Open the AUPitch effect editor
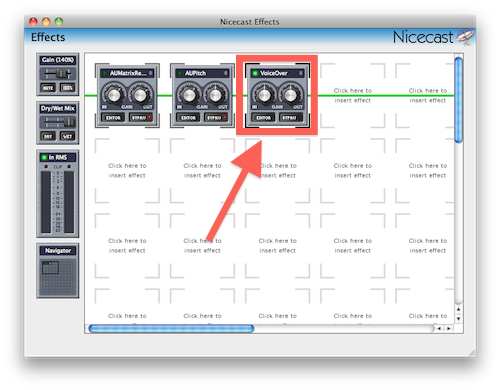This screenshot has height=390, width=500. (188, 118)
